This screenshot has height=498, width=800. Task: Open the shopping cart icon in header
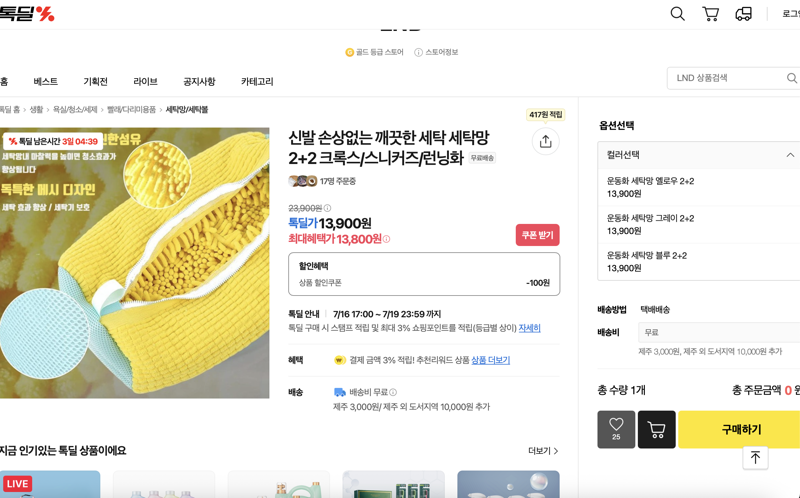coord(710,14)
